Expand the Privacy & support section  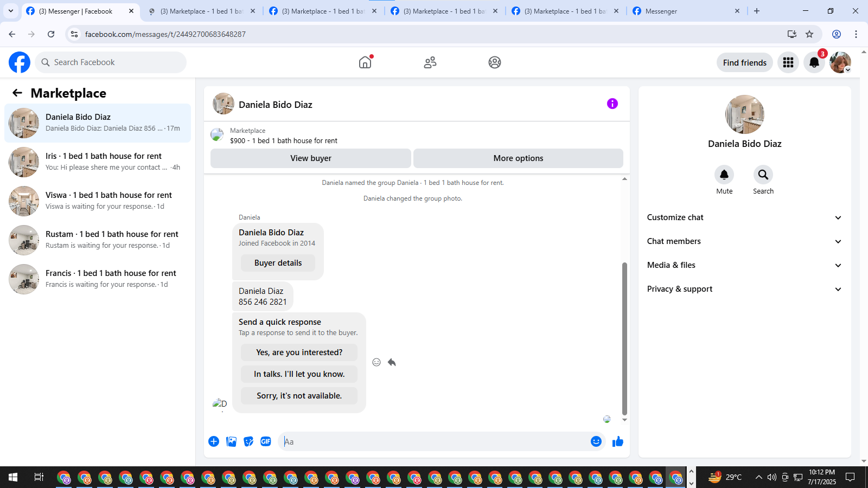coord(744,289)
